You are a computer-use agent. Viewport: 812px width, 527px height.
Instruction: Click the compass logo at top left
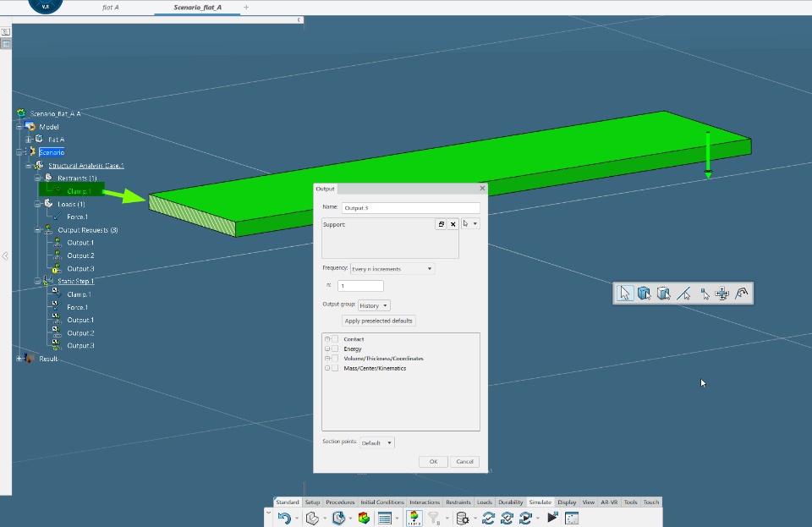tap(46, 5)
